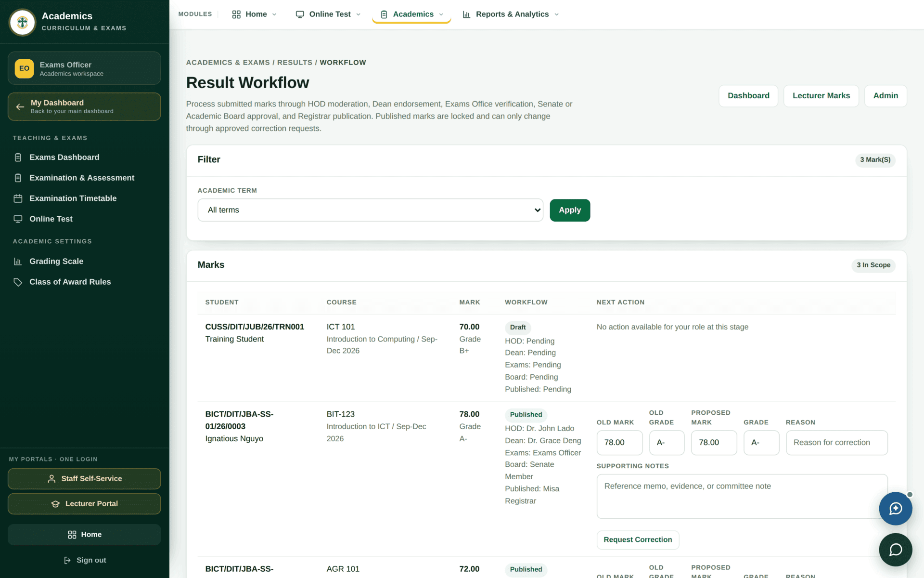This screenshot has width=924, height=578.
Task: Click the Examination Timetable calendar icon
Action: pos(18,198)
